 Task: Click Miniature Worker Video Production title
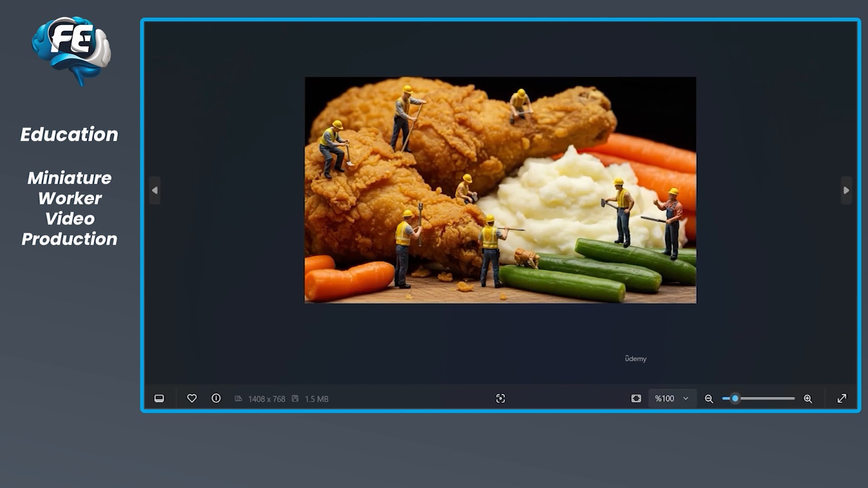tap(69, 208)
